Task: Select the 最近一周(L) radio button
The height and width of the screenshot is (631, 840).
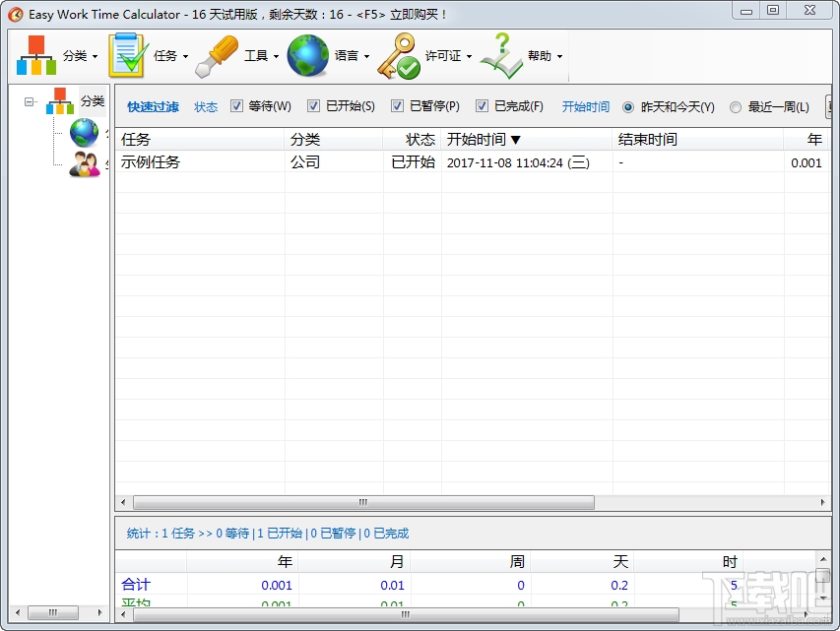Action: [736, 107]
